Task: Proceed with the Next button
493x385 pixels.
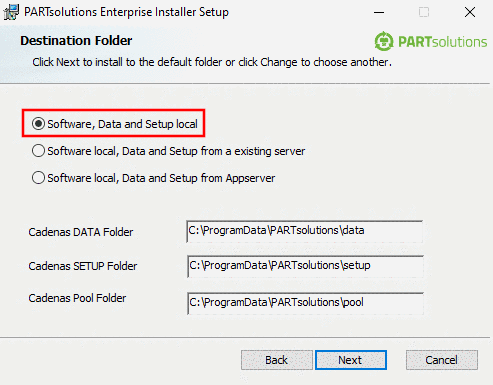Action: coord(351,360)
